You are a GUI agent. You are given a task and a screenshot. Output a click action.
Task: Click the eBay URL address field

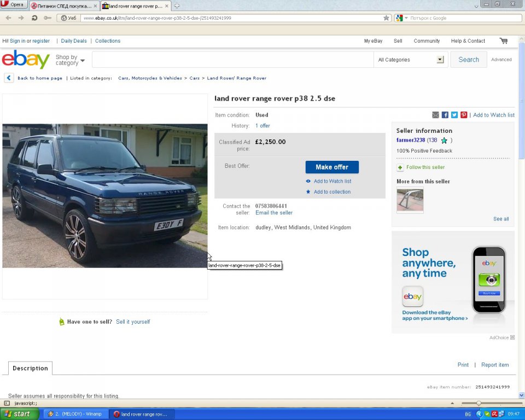click(232, 18)
